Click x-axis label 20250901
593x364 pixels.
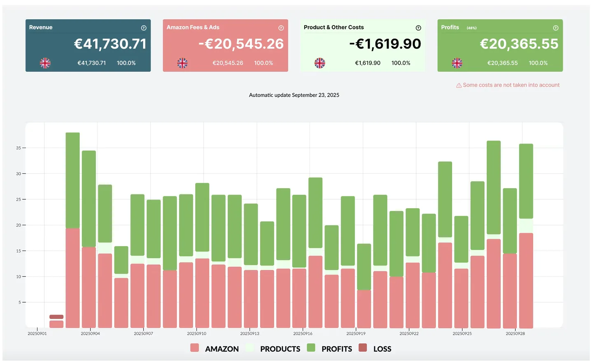tap(37, 334)
